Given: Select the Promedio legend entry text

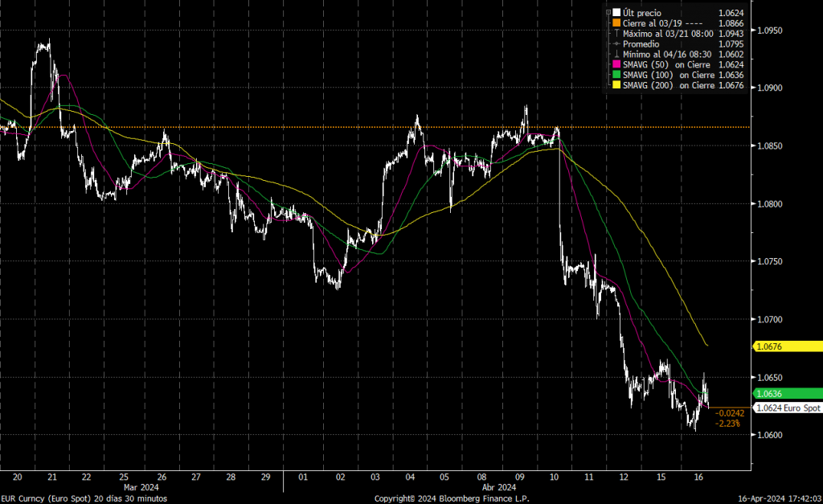Looking at the screenshot, I should (x=642, y=43).
